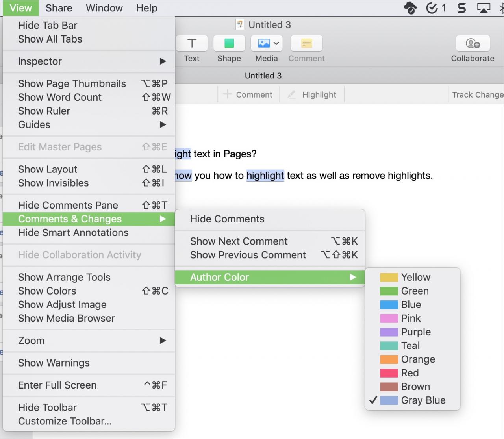Click the Collaborate icon
Viewport: 504px width, 439px height.
(x=472, y=43)
